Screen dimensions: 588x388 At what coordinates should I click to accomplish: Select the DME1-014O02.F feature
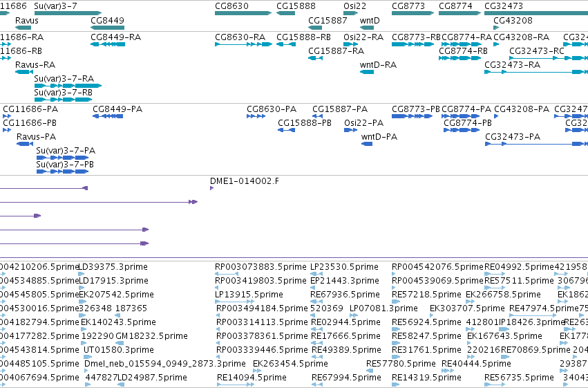pos(245,181)
